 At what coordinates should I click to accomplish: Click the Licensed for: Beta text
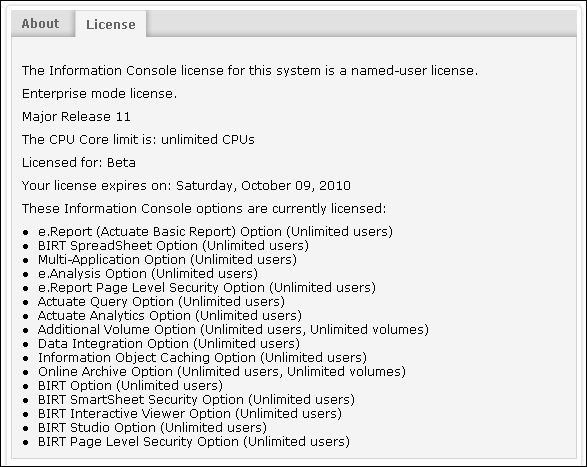79,163
